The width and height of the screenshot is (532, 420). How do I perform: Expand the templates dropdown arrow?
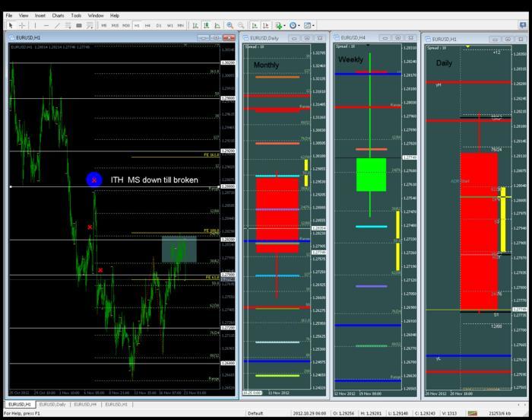point(313,25)
